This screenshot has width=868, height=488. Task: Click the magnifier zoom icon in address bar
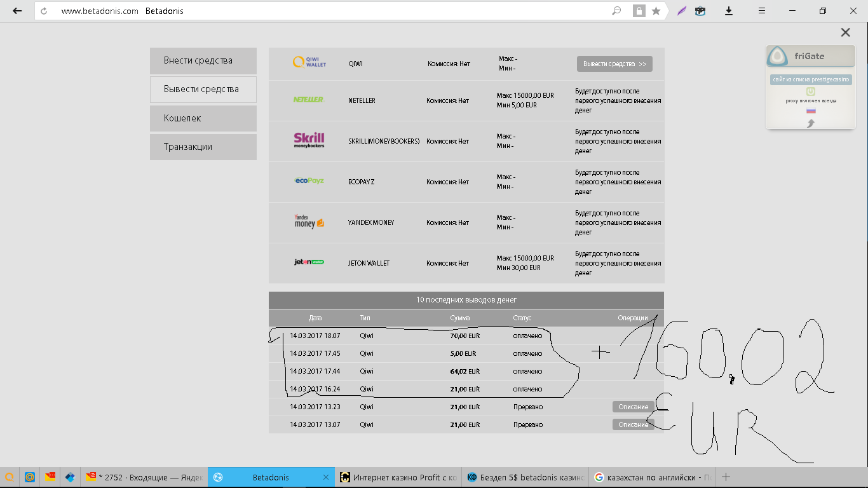[x=616, y=11]
